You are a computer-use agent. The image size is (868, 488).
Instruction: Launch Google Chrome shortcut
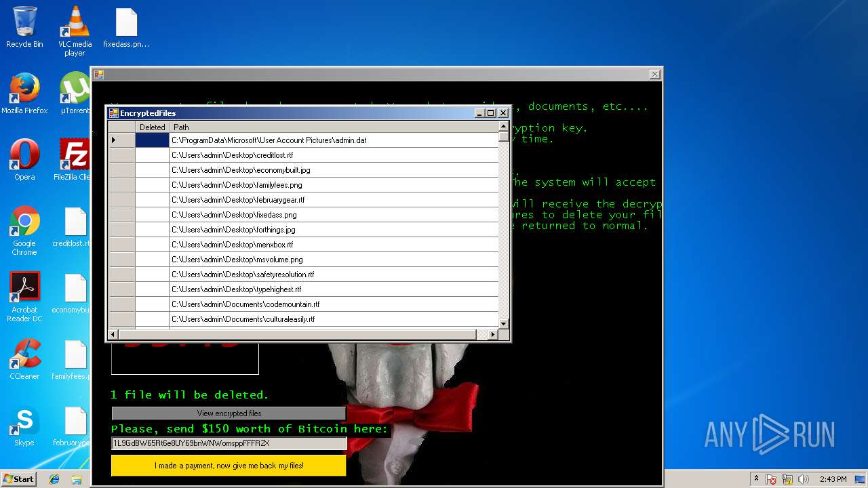click(x=24, y=230)
